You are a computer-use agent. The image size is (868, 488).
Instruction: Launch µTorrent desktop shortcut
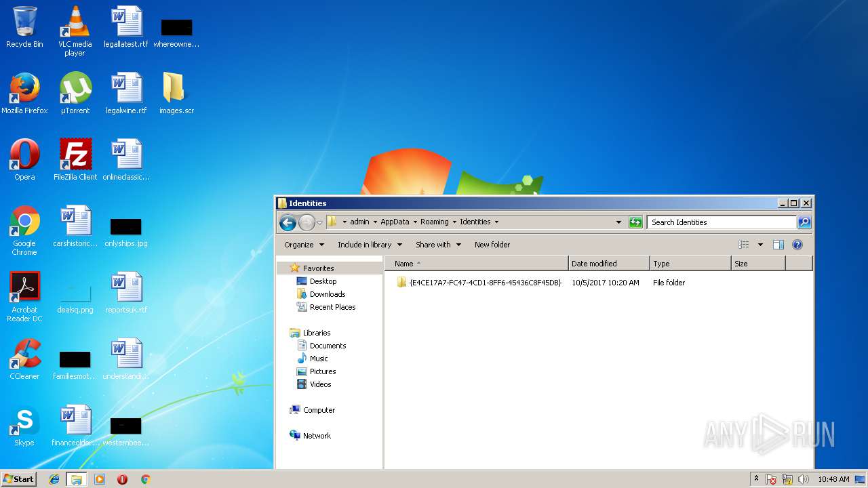pyautogui.click(x=75, y=94)
